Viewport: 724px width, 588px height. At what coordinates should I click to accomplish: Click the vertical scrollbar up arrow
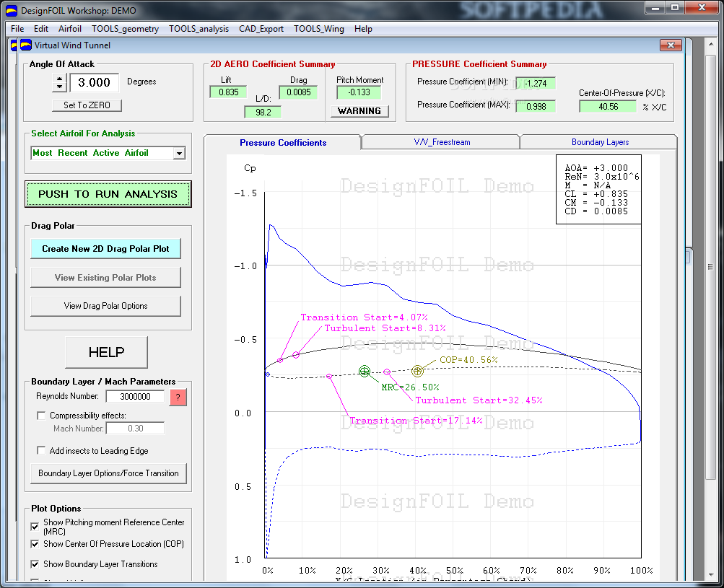point(711,44)
